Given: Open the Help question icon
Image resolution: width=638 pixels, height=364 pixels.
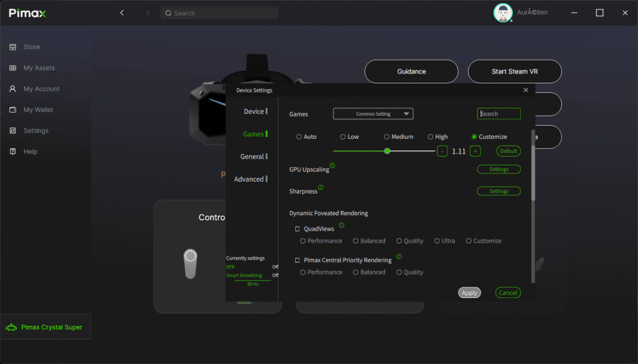Looking at the screenshot, I should tap(12, 152).
